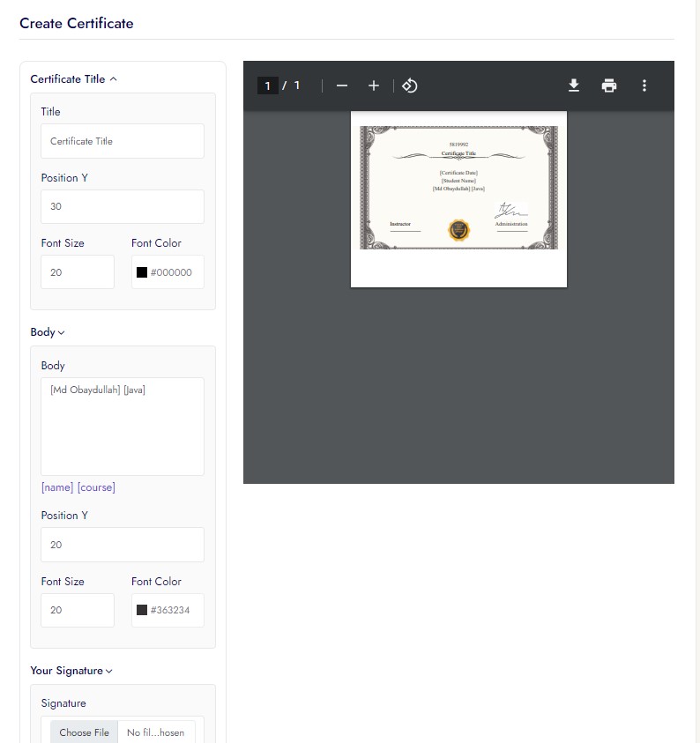Open the body #363234 font color swatch
Screen dimensions: 700x743
(x=142, y=610)
